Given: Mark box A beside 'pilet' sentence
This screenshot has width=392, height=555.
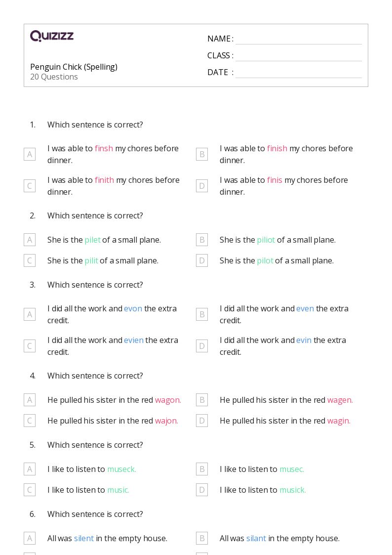Looking at the screenshot, I should point(30,240).
